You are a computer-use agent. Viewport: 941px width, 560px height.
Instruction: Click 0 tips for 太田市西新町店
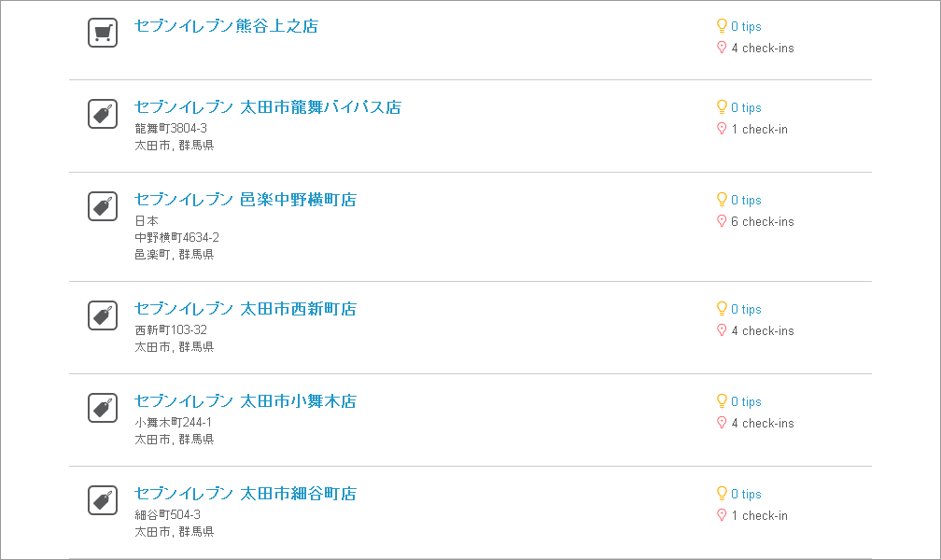pos(746,309)
